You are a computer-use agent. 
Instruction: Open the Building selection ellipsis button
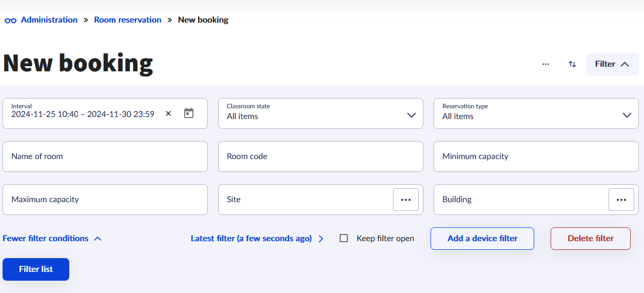click(x=621, y=200)
